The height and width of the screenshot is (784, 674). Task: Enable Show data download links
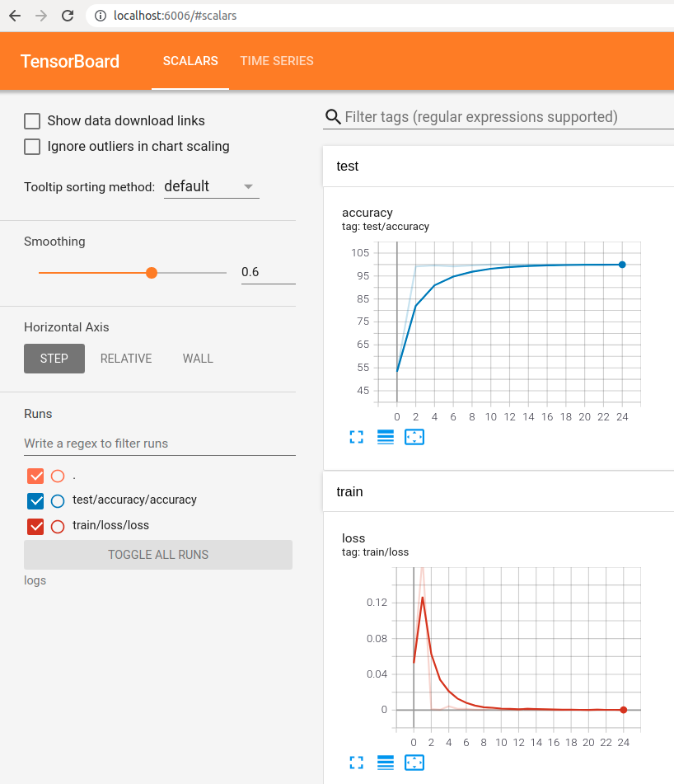coord(32,121)
